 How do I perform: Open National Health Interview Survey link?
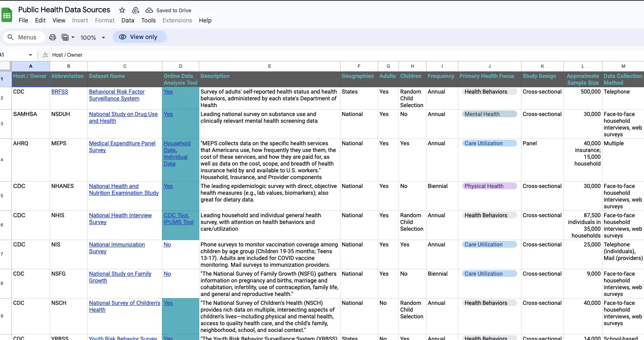[120, 218]
